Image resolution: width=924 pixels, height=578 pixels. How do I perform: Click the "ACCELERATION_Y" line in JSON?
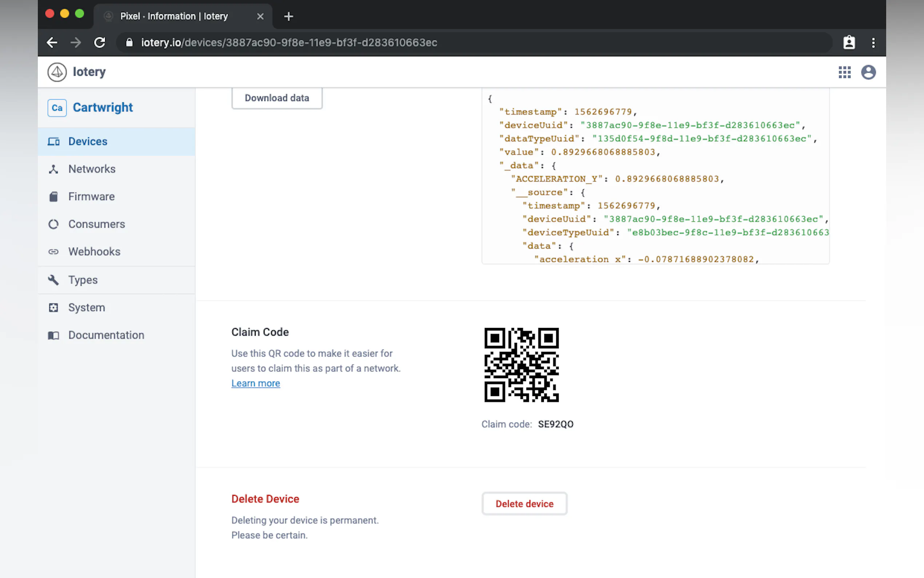pos(617,179)
